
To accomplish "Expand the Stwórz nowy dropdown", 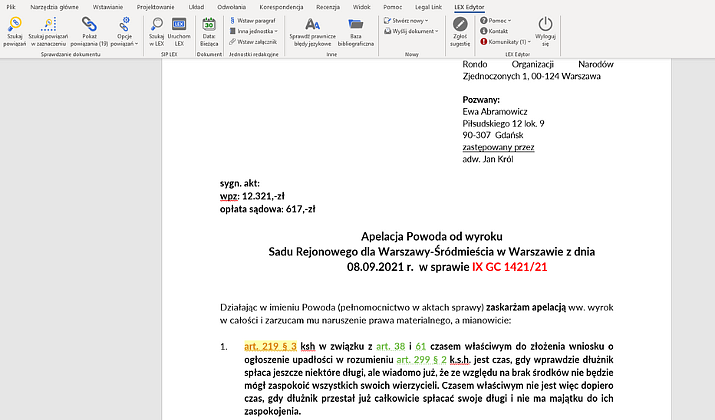I will coord(406,20).
